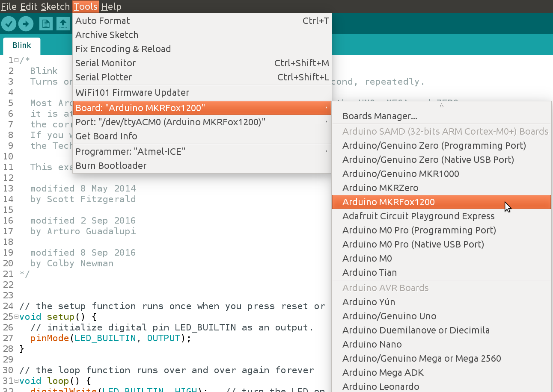This screenshot has width=553, height=392.
Task: Choose Archive Sketch menu entry
Action: tap(202, 35)
